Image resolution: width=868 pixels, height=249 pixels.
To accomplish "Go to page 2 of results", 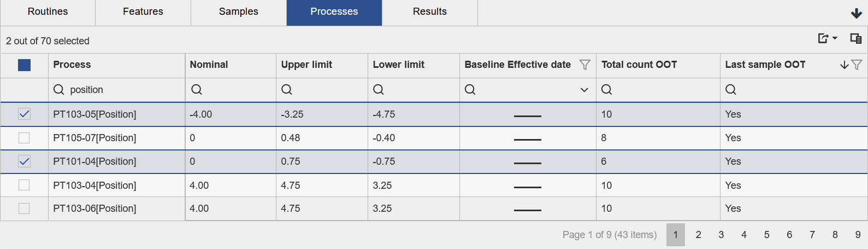I will tap(698, 235).
